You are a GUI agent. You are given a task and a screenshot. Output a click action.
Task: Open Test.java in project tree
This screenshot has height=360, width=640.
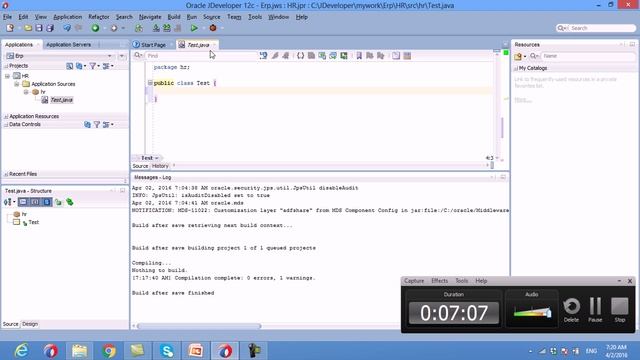[62, 100]
